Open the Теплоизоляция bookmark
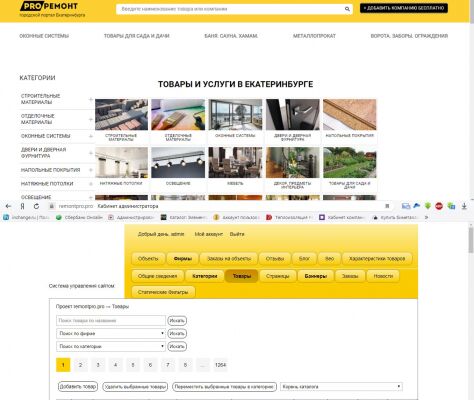 click(x=289, y=217)
